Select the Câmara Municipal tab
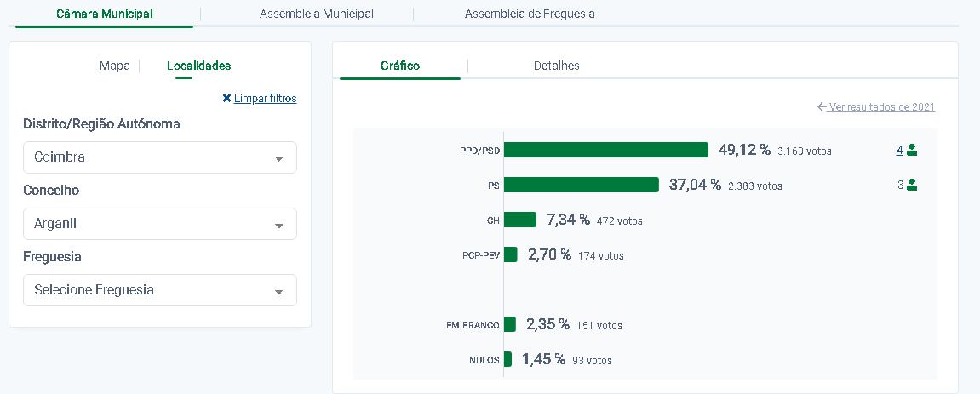 (105, 14)
